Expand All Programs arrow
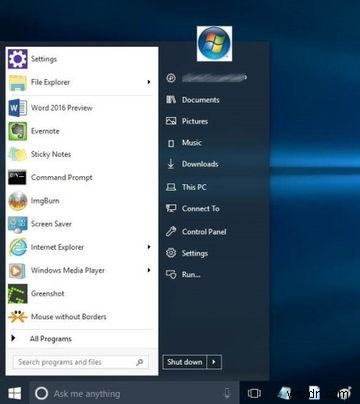360x404 pixels. [13, 338]
